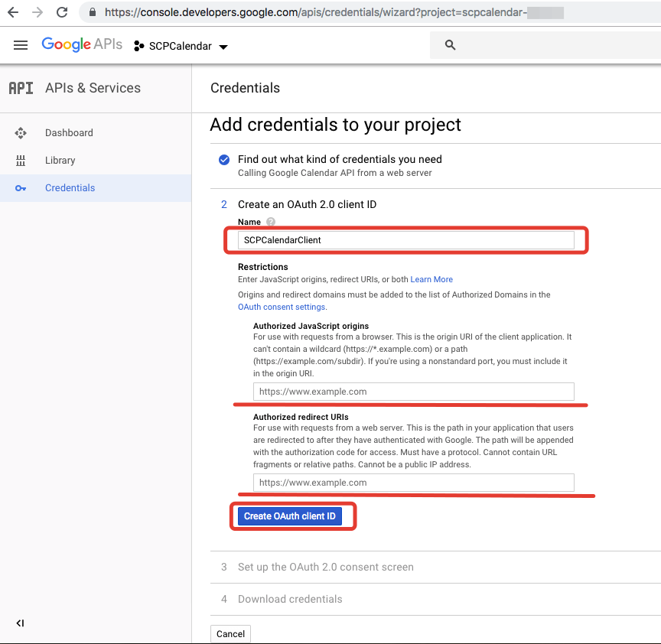Expand step 4 Download credentials
The image size is (661, 644).
click(290, 599)
